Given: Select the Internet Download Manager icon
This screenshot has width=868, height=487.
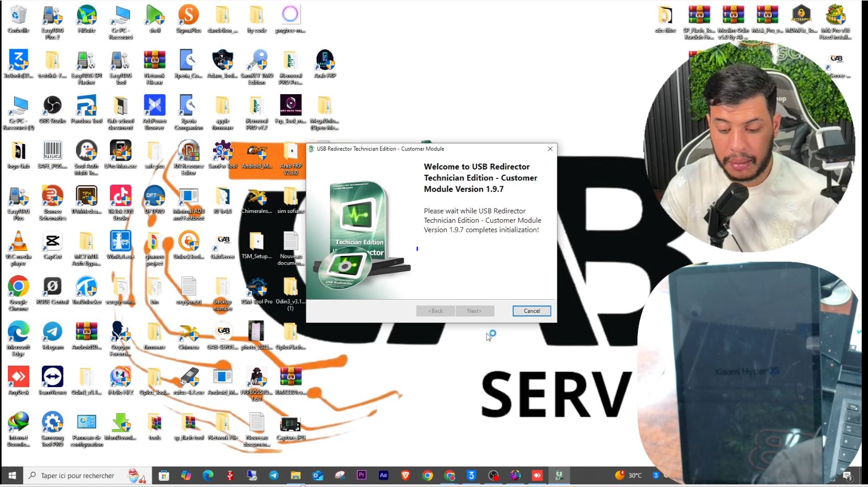Looking at the screenshot, I should pyautogui.click(x=18, y=429).
